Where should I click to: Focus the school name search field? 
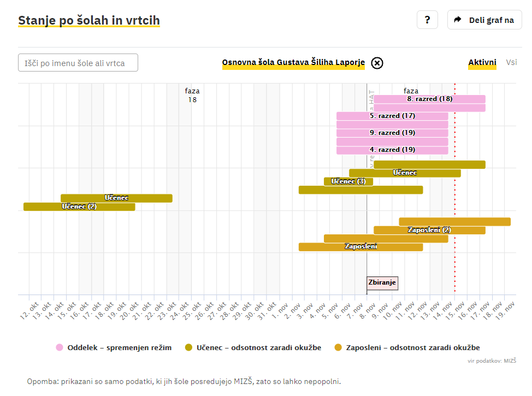[x=78, y=63]
